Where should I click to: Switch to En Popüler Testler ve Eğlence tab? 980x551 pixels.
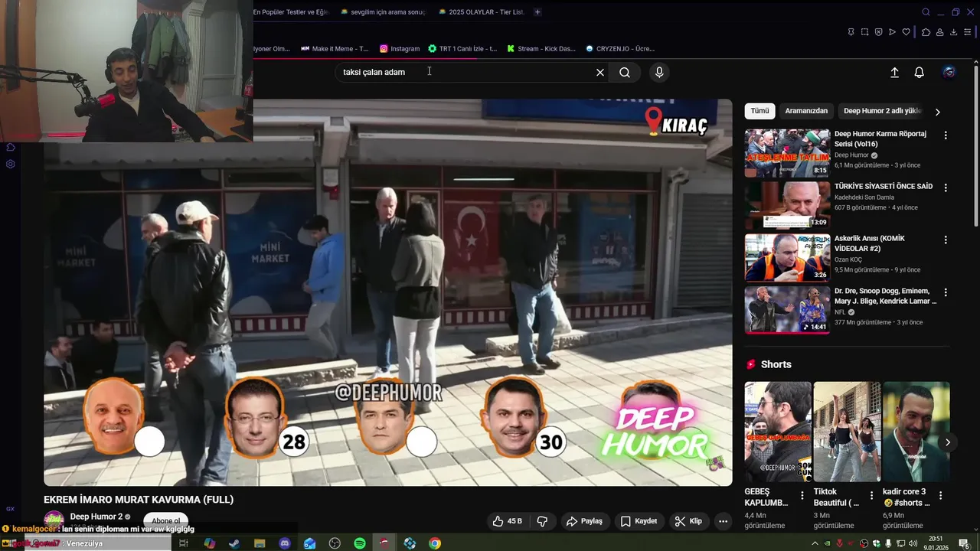point(289,12)
